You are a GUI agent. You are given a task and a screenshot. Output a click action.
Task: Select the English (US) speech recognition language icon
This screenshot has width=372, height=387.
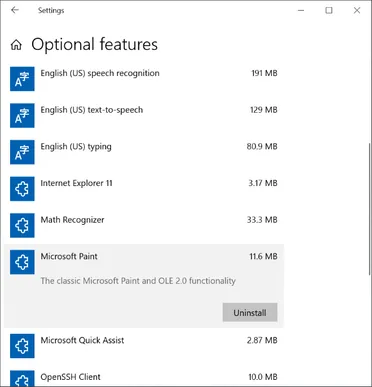(x=22, y=79)
